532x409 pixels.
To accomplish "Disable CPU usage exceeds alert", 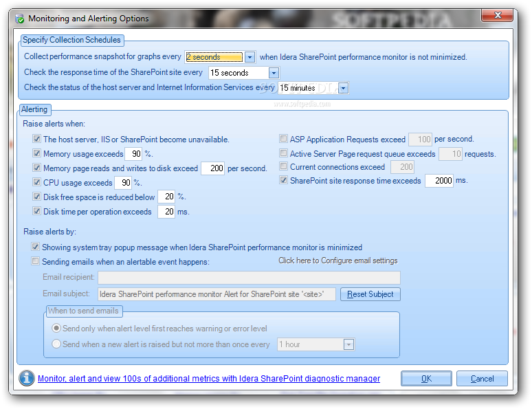I will point(36,182).
